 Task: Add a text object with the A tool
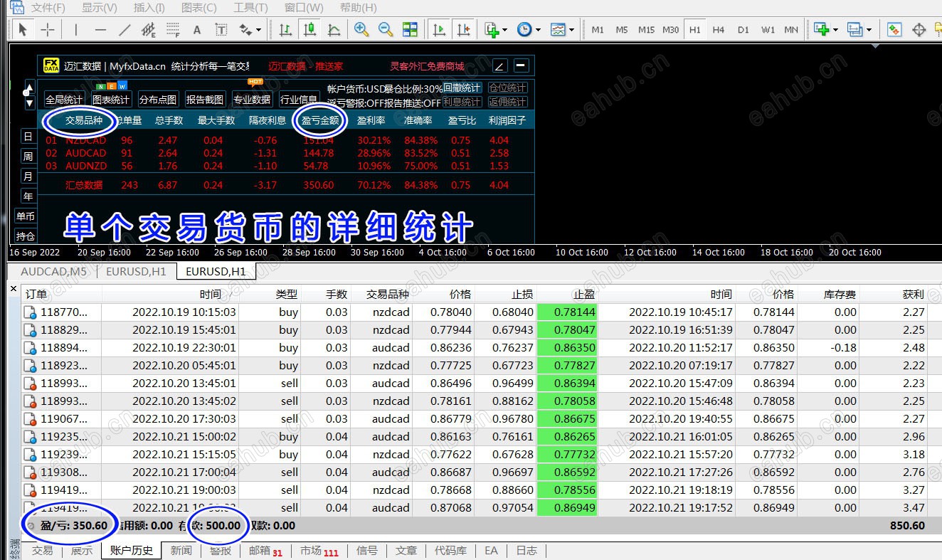(197, 30)
